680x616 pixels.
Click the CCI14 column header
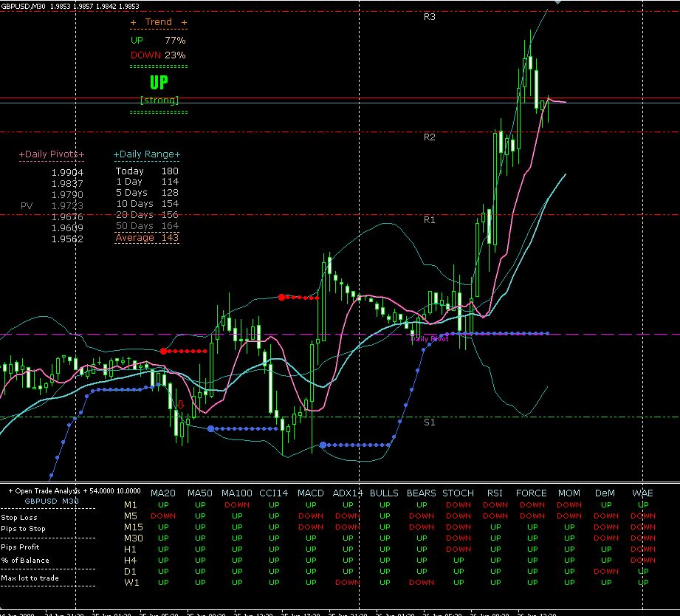pos(274,493)
